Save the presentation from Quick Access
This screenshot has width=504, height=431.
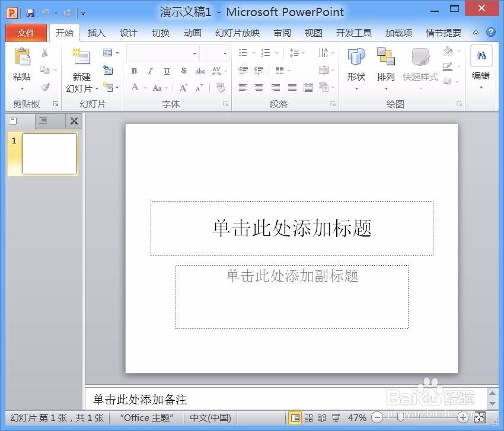click(x=30, y=13)
